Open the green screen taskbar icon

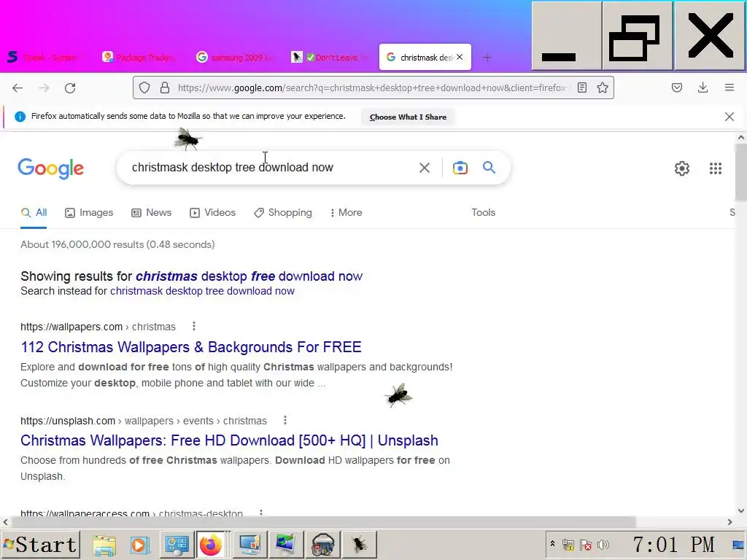tap(286, 545)
